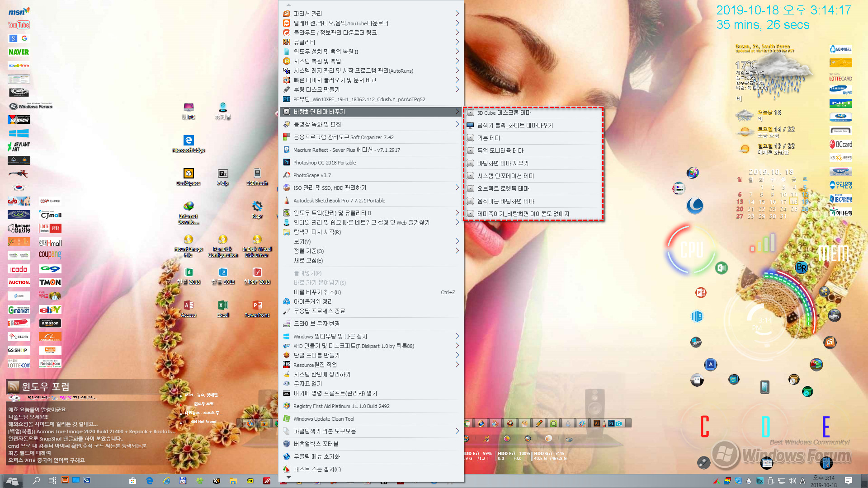Expand 시스템 복원 및 백업 submenu
This screenshot has height=488, width=868.
tap(372, 61)
